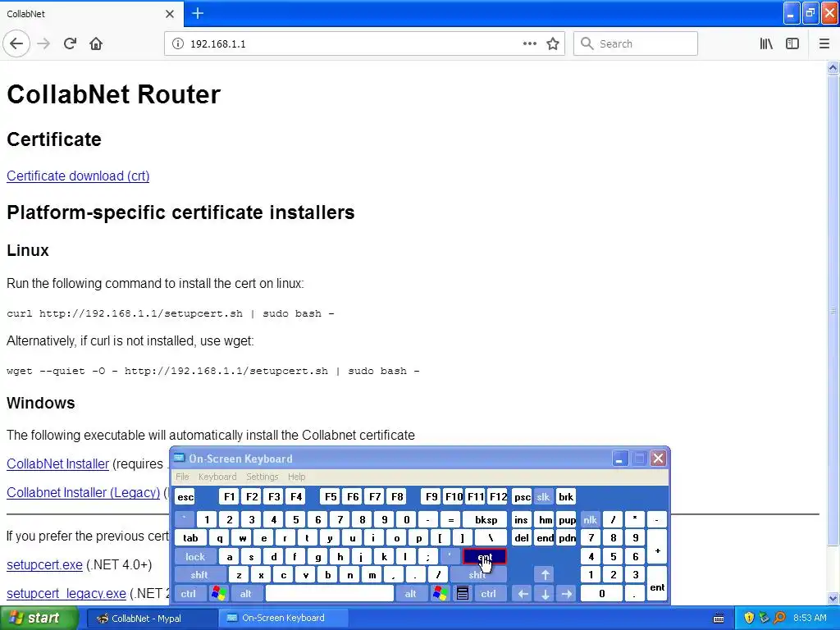840x630 pixels.
Task: Open the browser hamburger menu
Action: pyautogui.click(x=824, y=44)
